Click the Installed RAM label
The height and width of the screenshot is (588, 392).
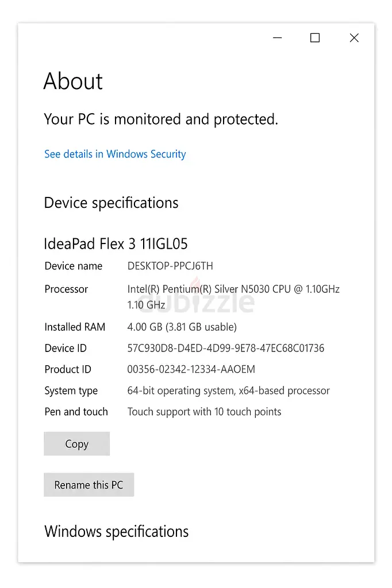pos(75,327)
